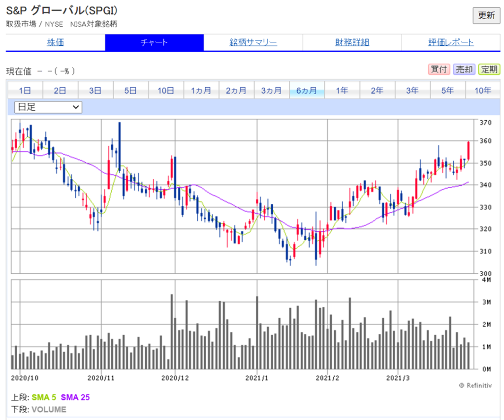Click the 1M volume axis label
Screen dimensions: 504x420
pyautogui.click(x=487, y=347)
